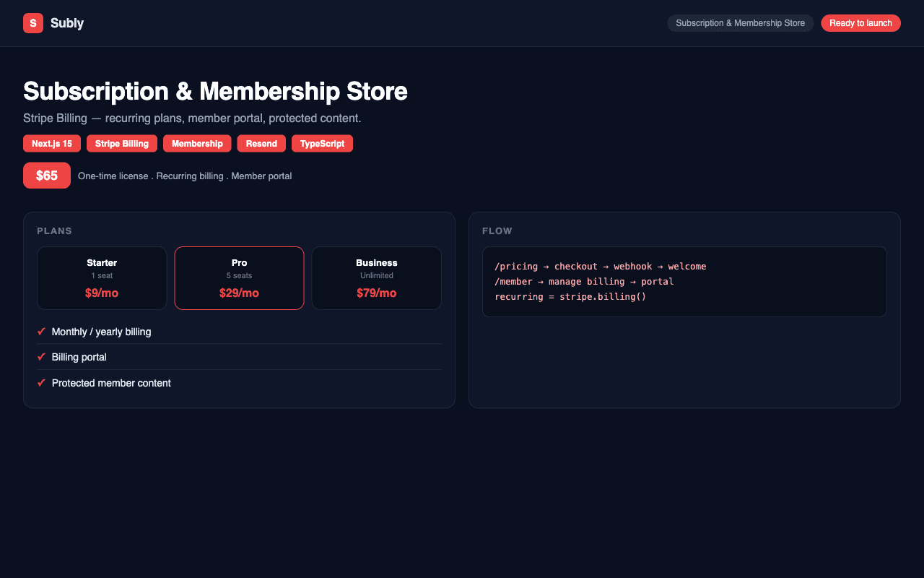The height and width of the screenshot is (578, 924).
Task: Click the One-time license description text
Action: [x=185, y=176]
